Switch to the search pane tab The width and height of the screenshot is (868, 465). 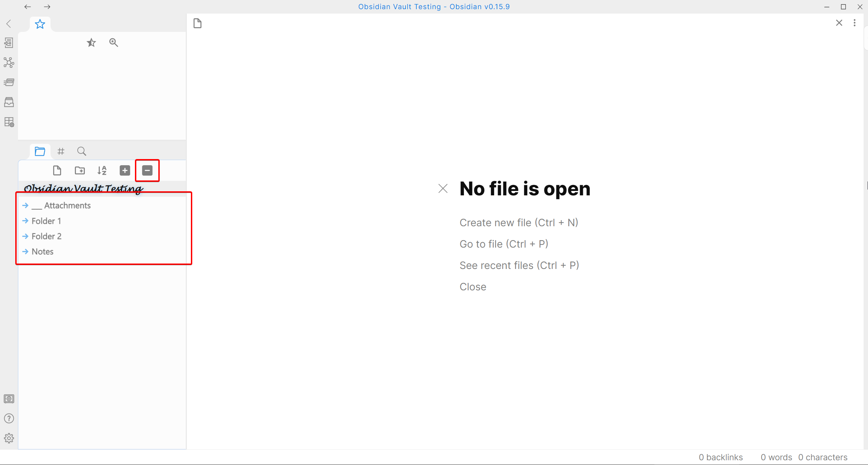point(81,151)
